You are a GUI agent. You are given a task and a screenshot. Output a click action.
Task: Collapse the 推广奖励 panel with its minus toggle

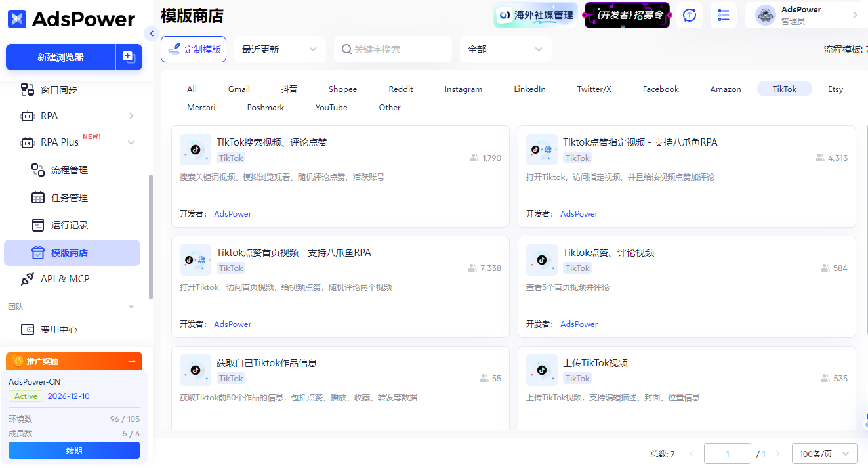(x=131, y=360)
